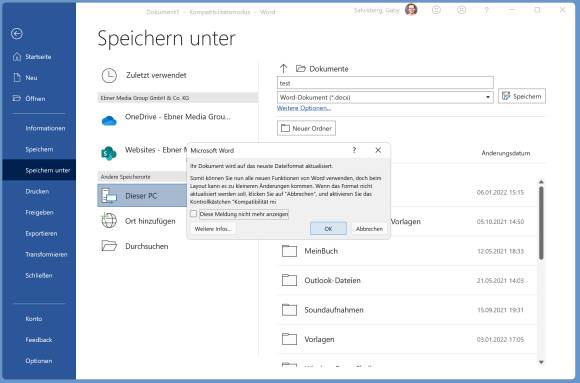The width and height of the screenshot is (580, 383).
Task: Click the user profile picture
Action: point(411,10)
